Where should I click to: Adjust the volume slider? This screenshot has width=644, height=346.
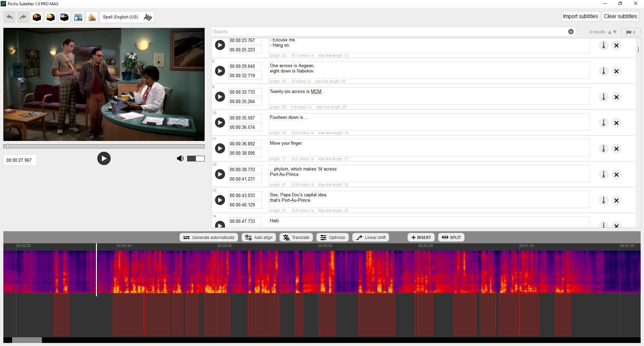[x=196, y=158]
